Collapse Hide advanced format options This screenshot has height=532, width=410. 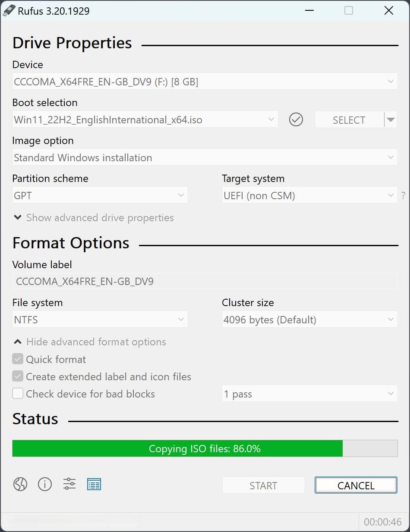pyautogui.click(x=90, y=342)
